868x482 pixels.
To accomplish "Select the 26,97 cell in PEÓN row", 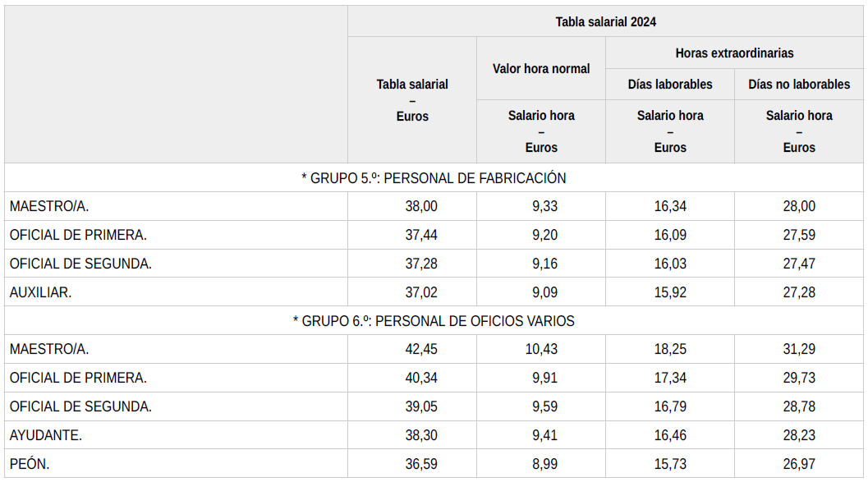I will pyautogui.click(x=799, y=464).
